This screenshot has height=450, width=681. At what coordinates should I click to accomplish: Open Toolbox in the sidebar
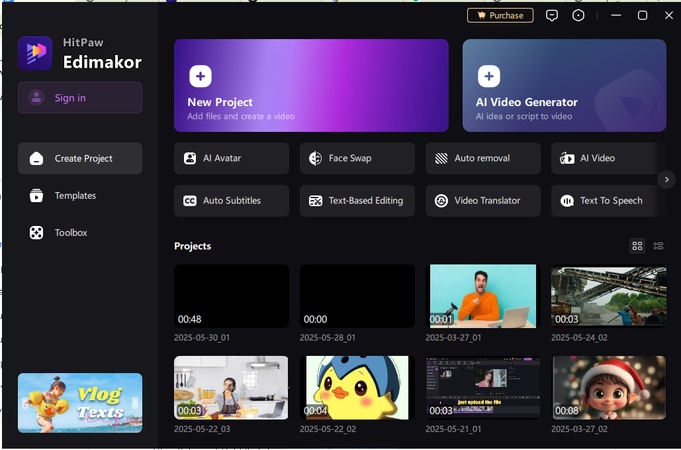[80, 233]
